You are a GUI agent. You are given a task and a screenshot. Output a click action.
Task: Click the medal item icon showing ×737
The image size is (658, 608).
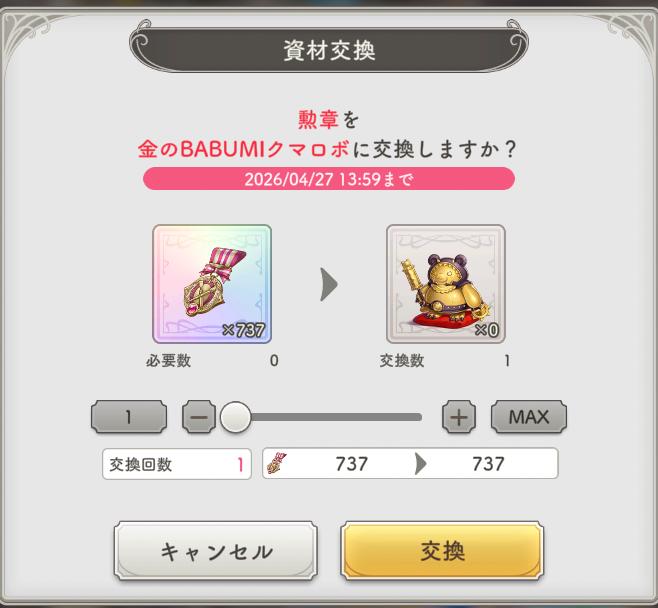212,284
